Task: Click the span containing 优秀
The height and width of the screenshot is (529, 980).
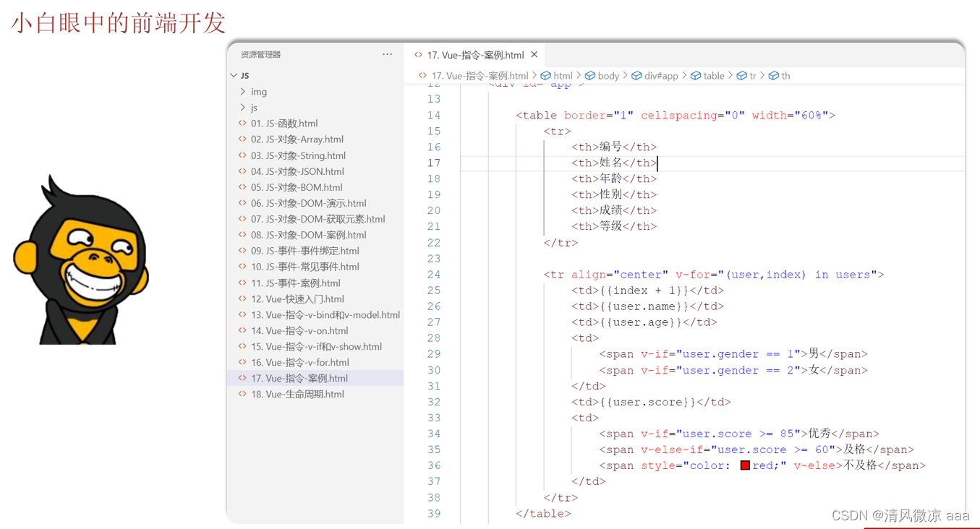Action: pyautogui.click(x=739, y=434)
